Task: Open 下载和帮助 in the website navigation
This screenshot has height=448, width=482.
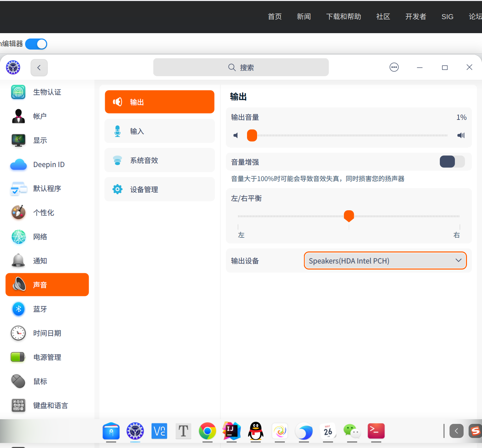Action: (x=343, y=17)
